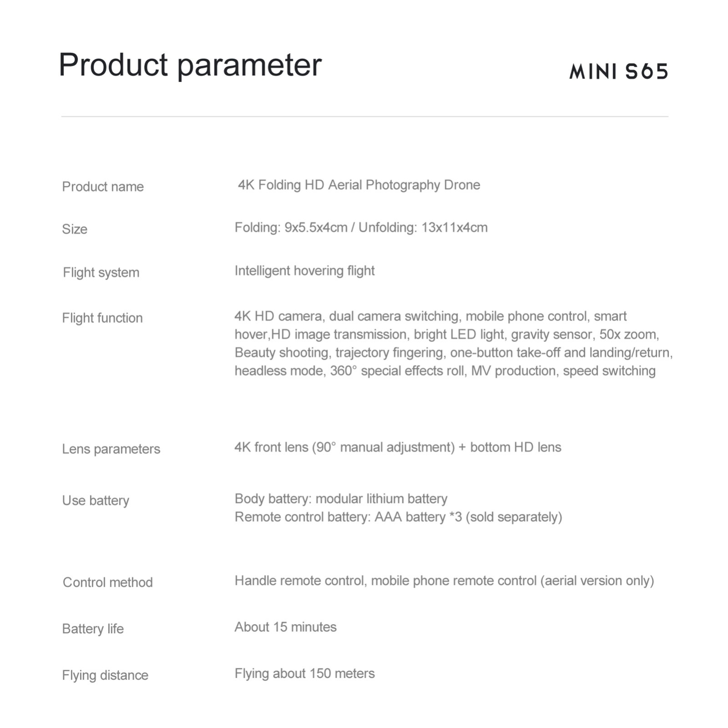Click "Flying about 150 meters" value
This screenshot has width=728, height=728.
pyautogui.click(x=304, y=673)
